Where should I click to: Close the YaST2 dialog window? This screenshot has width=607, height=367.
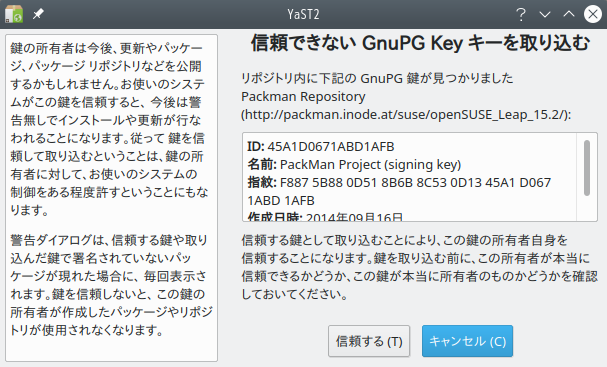tap(593, 14)
